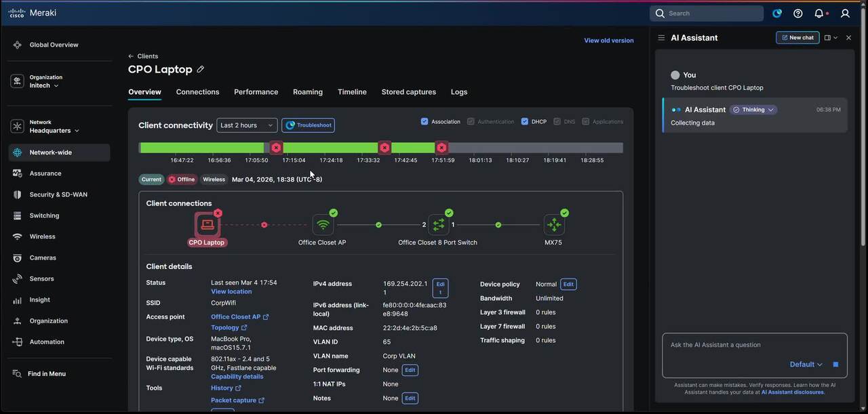Screen dimensions: 868x414
Task: Select the Office Closet AP node icon
Action: point(323,225)
